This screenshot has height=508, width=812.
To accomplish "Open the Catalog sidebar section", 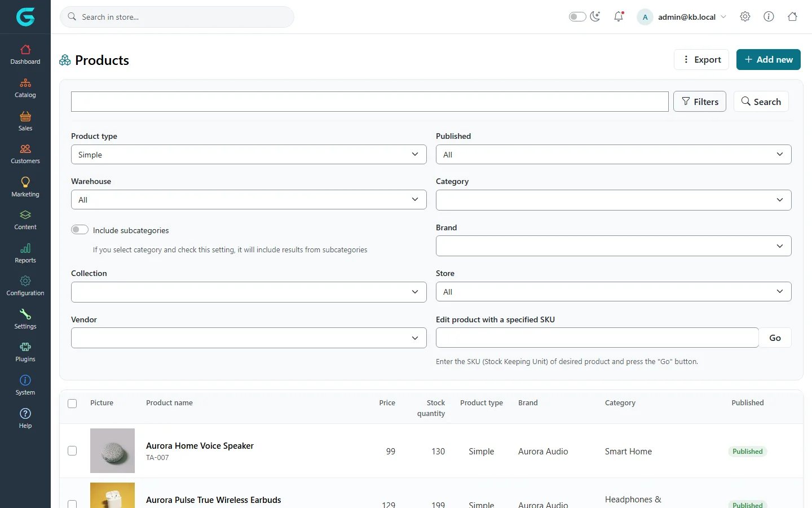I will 25,88.
